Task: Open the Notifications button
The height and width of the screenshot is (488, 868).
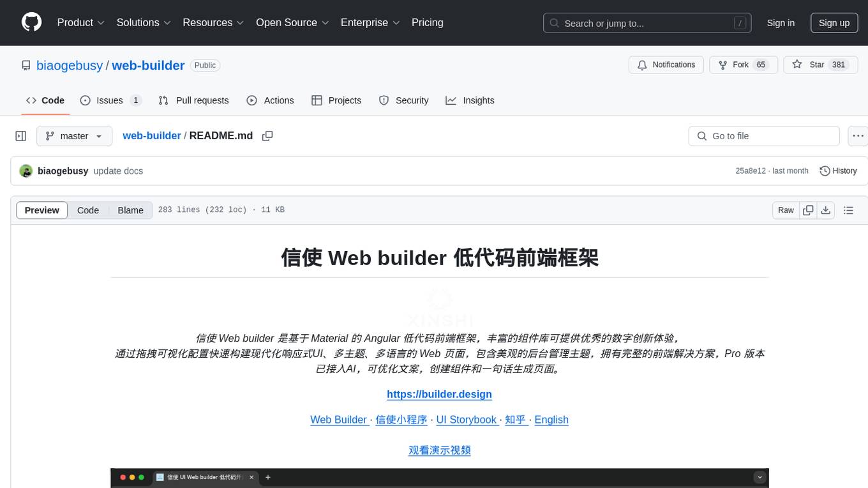Action: (x=666, y=65)
